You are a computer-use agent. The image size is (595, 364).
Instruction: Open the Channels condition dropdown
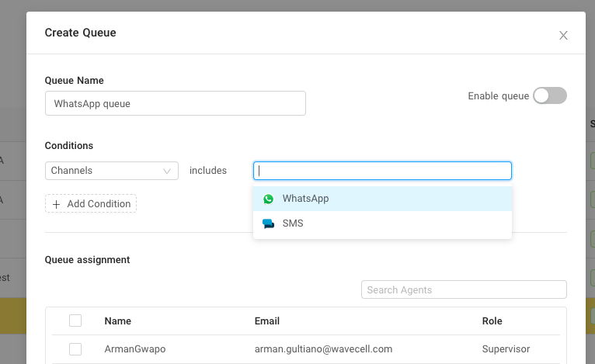click(x=111, y=171)
